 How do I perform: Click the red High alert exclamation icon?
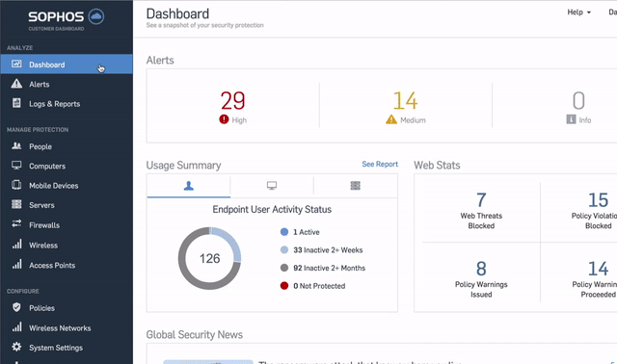tap(224, 119)
